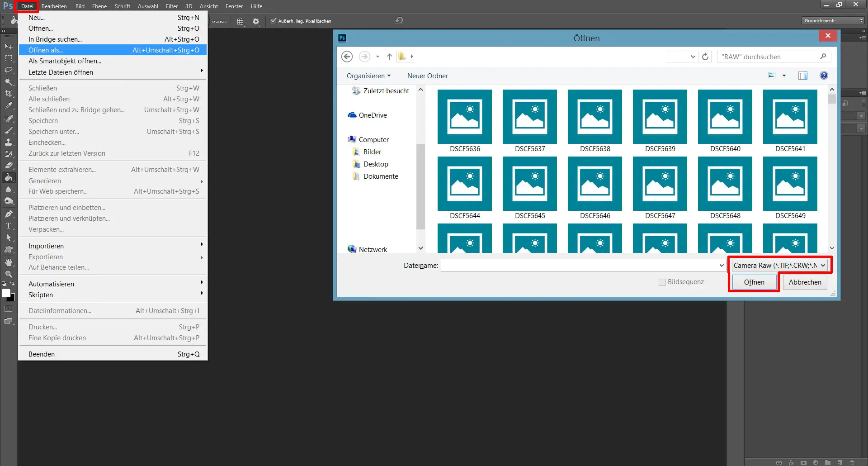
Task: Pick the Eyedropper tool
Action: click(9, 105)
